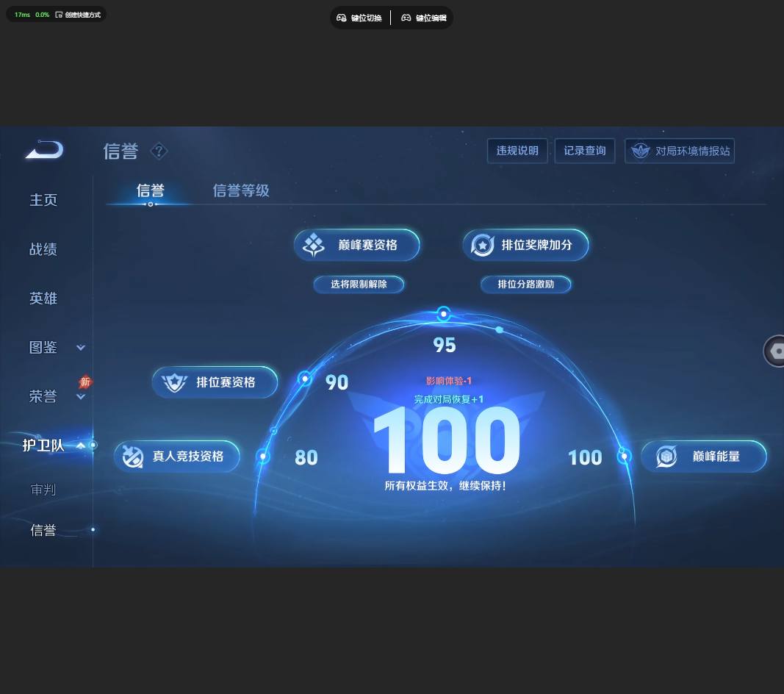
Task: Select 护卫队 in the sidebar
Action: click(x=43, y=446)
